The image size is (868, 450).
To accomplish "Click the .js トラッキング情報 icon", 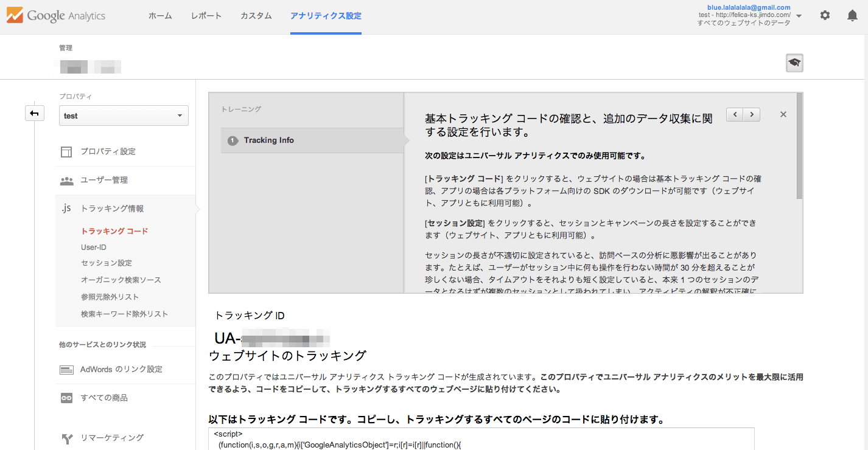I will [x=66, y=209].
